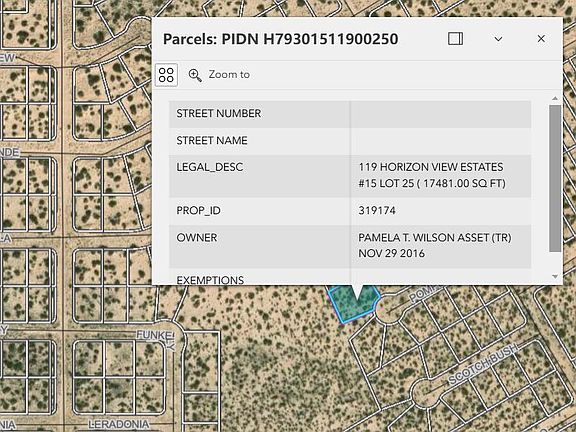Click the LERADONIA street label
This screenshot has height=432, width=576.
click(x=119, y=424)
